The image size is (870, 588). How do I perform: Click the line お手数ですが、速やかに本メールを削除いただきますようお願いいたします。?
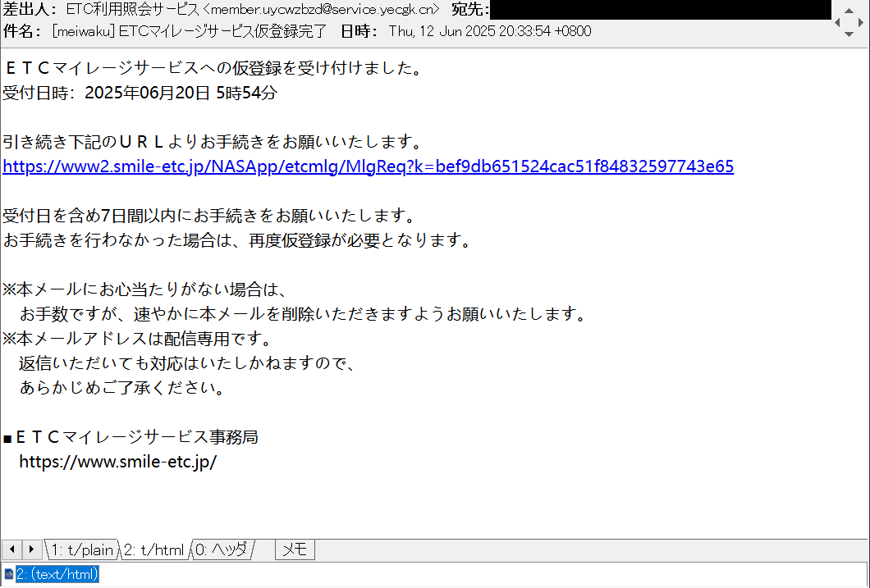tap(304, 314)
